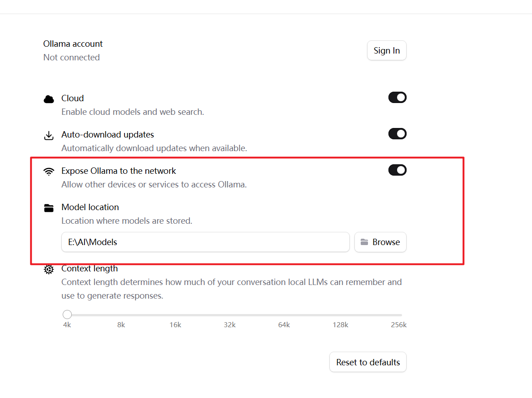Reset all settings to defaults
The image size is (532, 398).
point(368,362)
